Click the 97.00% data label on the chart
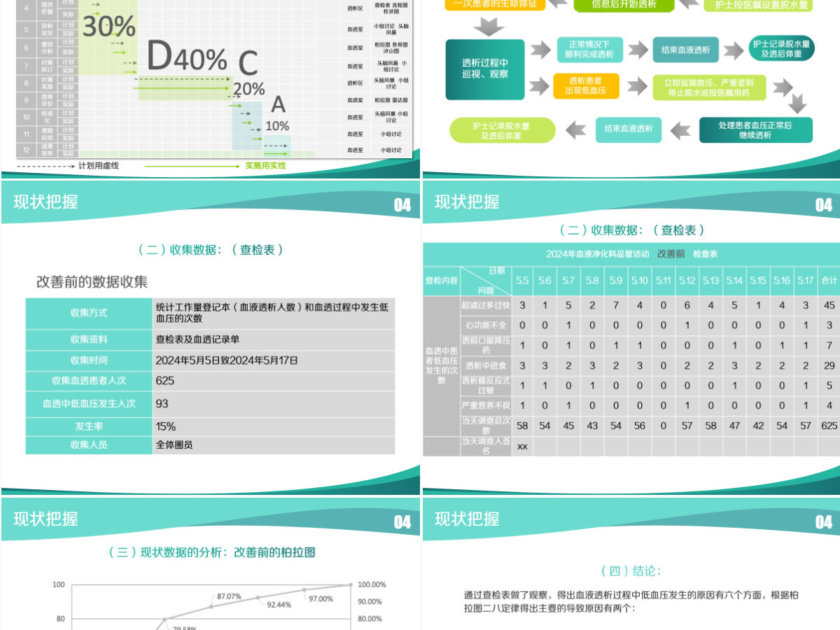This screenshot has height=630, width=840. pos(321,598)
